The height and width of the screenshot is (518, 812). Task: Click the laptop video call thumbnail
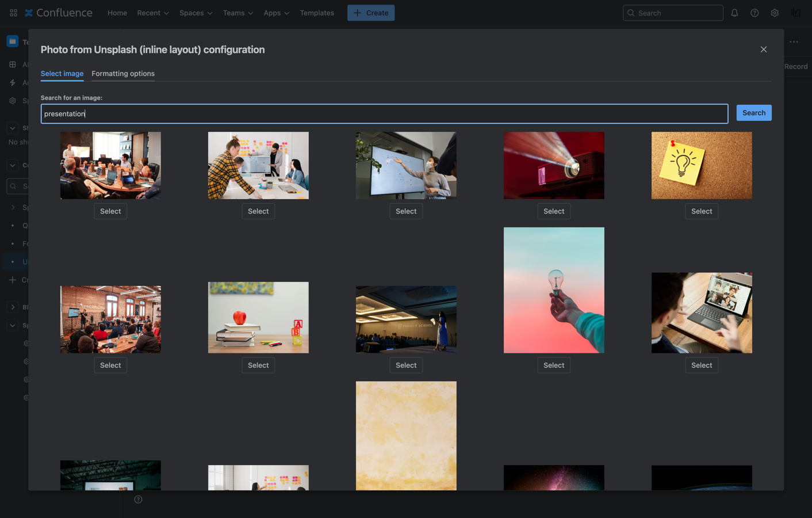coord(702,313)
